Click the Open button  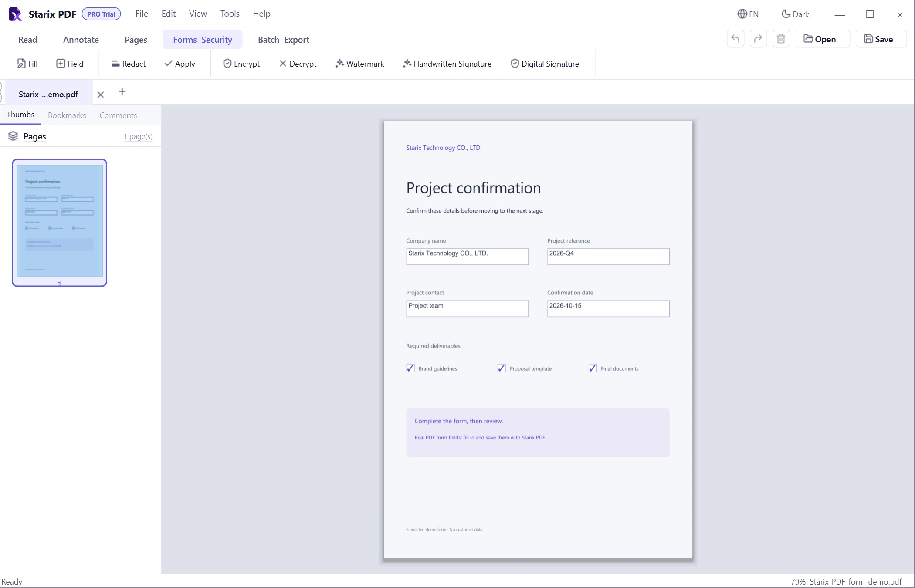[x=823, y=39]
